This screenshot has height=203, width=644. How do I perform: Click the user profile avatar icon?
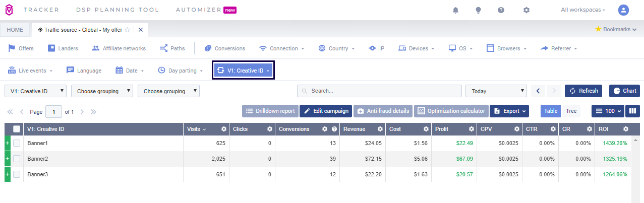coord(623,10)
